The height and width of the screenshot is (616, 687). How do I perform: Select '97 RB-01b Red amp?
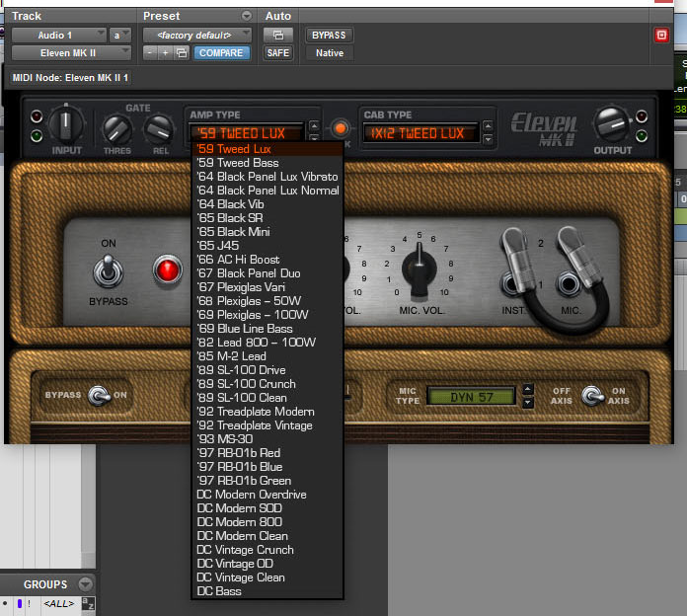267,453
